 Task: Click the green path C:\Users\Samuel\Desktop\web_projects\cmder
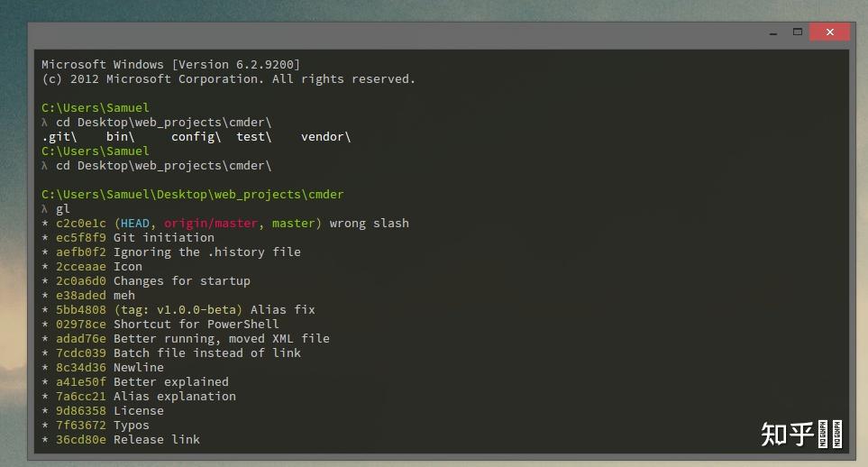pos(193,195)
